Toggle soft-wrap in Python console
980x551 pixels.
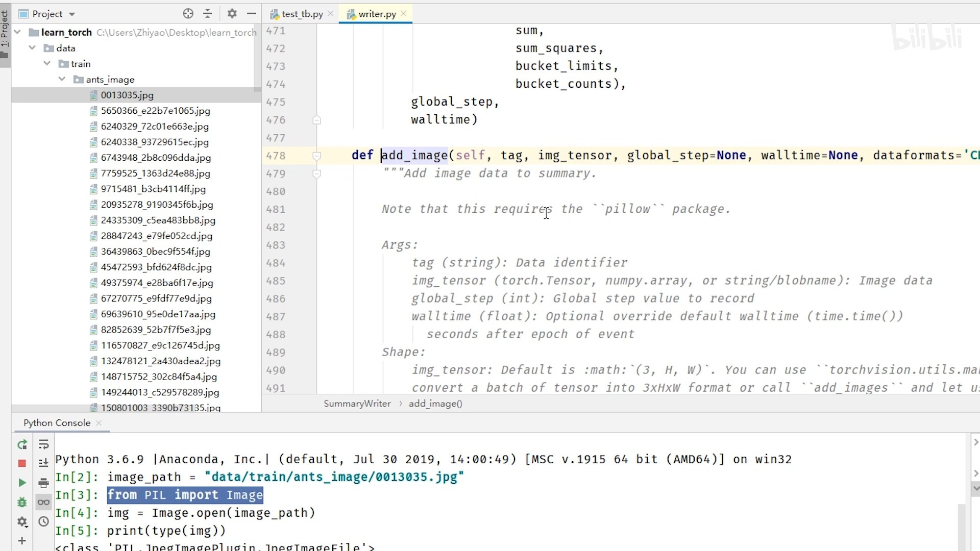click(43, 445)
